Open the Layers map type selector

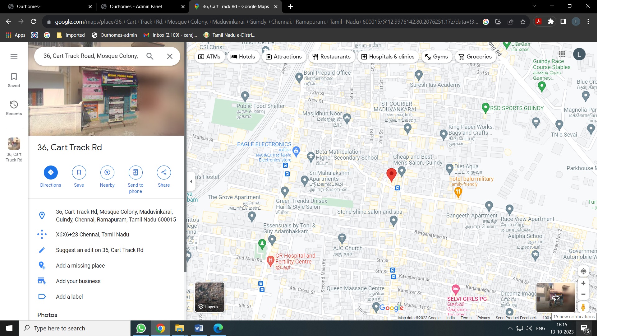(x=209, y=297)
